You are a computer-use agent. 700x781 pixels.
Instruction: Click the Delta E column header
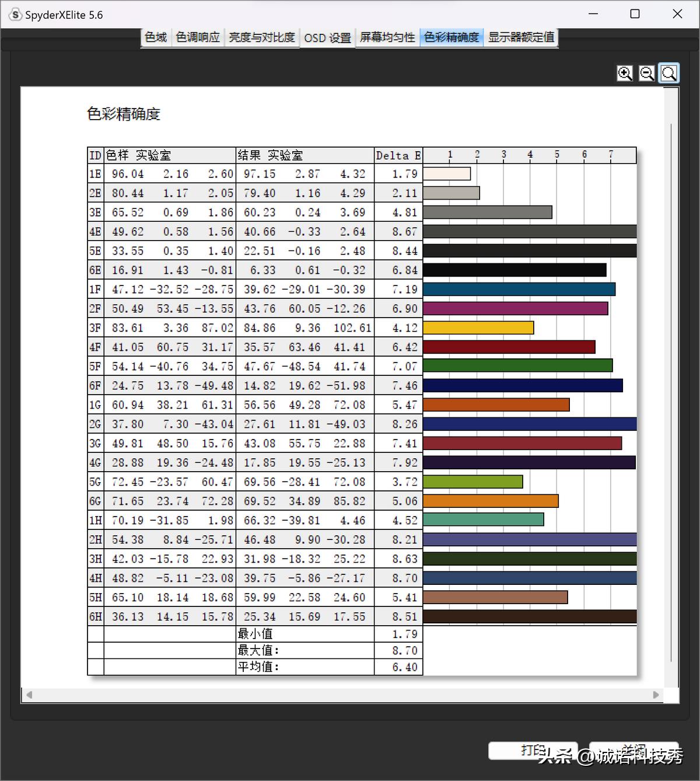(x=398, y=155)
